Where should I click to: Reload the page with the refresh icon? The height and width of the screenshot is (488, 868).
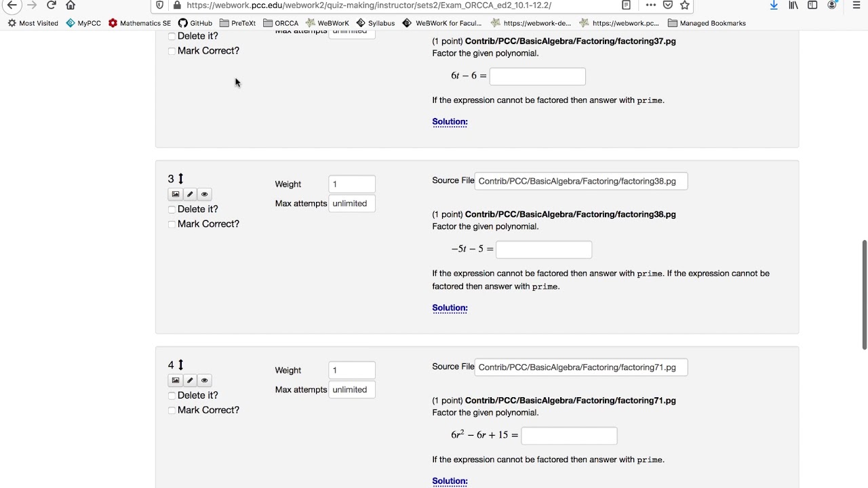[52, 5]
